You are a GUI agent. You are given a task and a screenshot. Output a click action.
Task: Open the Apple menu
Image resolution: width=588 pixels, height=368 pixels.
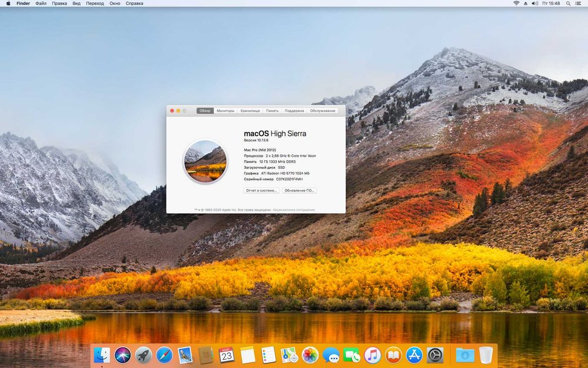[8, 4]
